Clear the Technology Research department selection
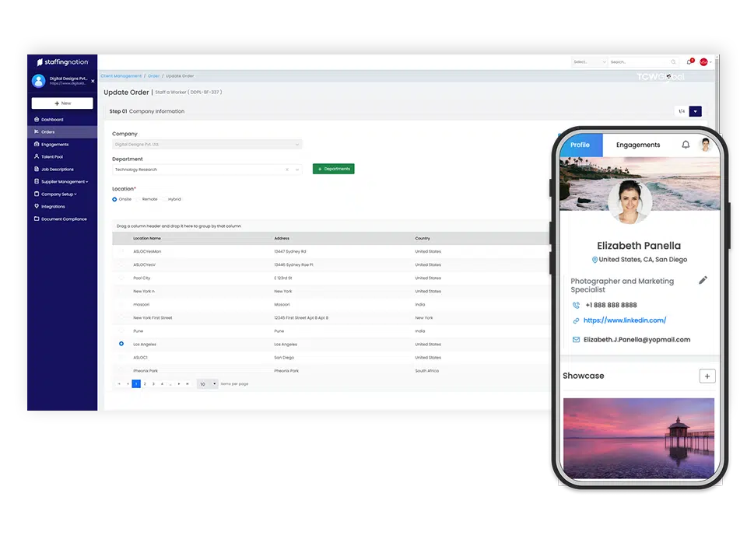Viewport: 747px width, 560px height. pos(286,169)
